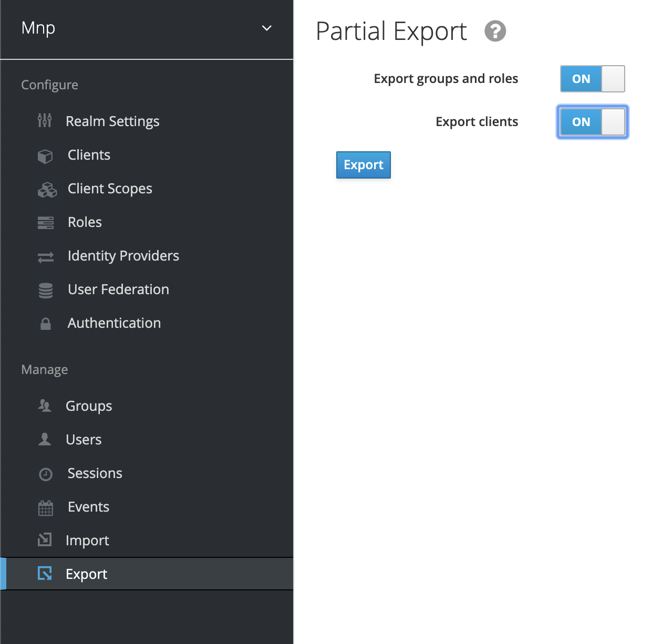The width and height of the screenshot is (662, 644).
Task: Expand the Mnp realm selector chevron
Action: coord(267,28)
